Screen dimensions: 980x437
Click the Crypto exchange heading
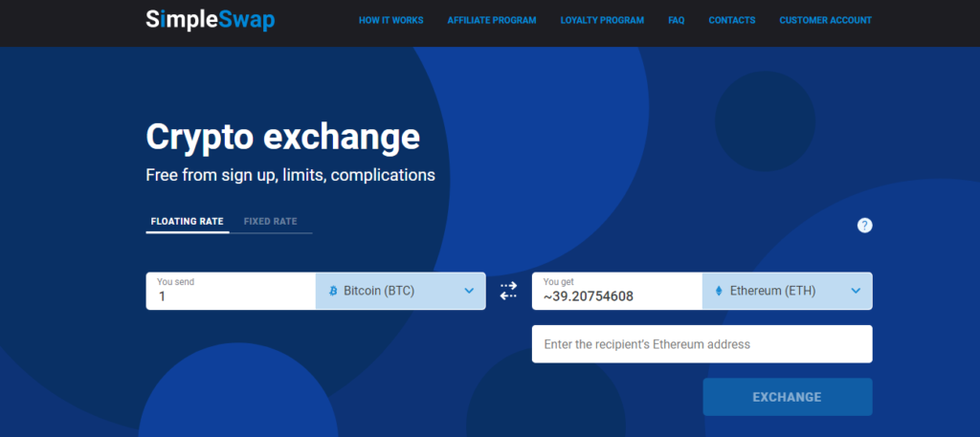(283, 138)
